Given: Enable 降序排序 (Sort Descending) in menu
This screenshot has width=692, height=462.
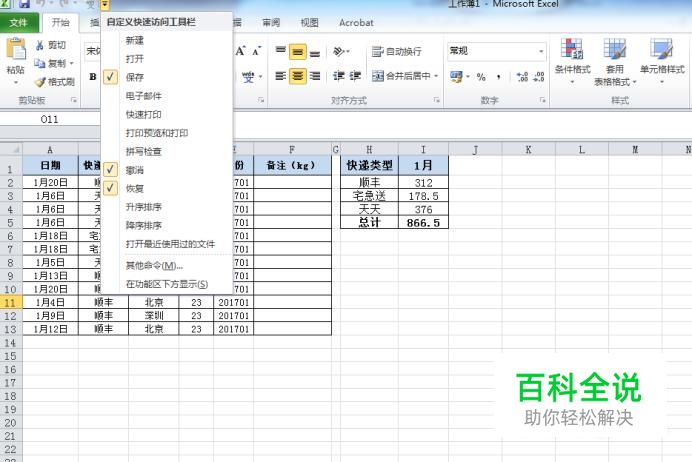Looking at the screenshot, I should [167, 225].
